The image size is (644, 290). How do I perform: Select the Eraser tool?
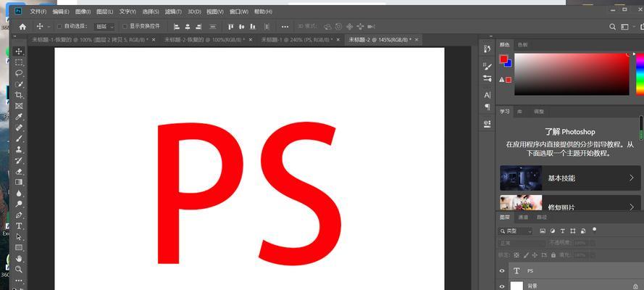pyautogui.click(x=19, y=171)
